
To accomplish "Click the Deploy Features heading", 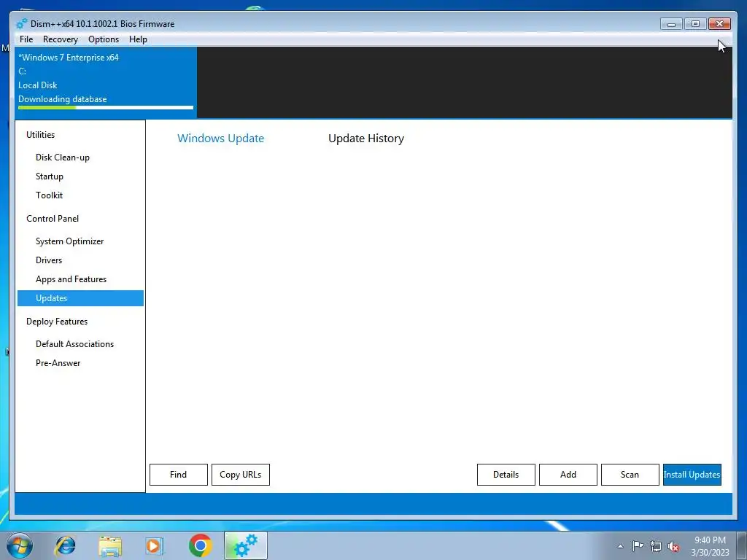I will click(x=57, y=322).
